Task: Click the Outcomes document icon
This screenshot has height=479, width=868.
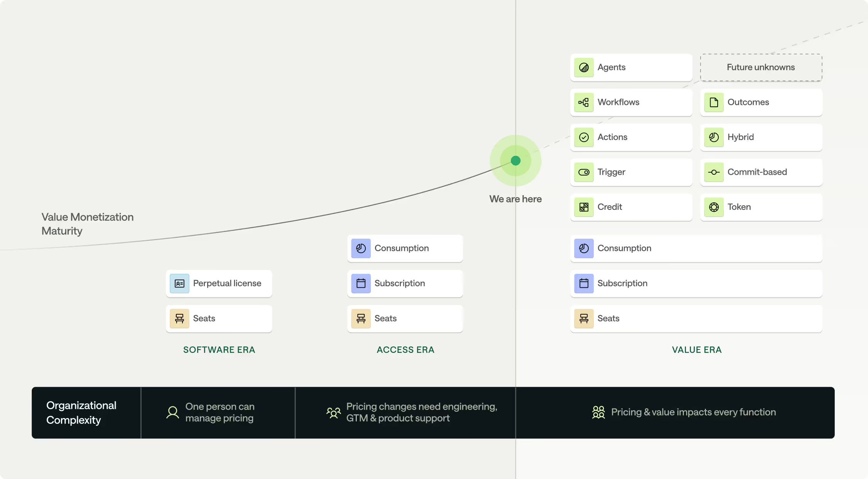Action: [x=714, y=102]
